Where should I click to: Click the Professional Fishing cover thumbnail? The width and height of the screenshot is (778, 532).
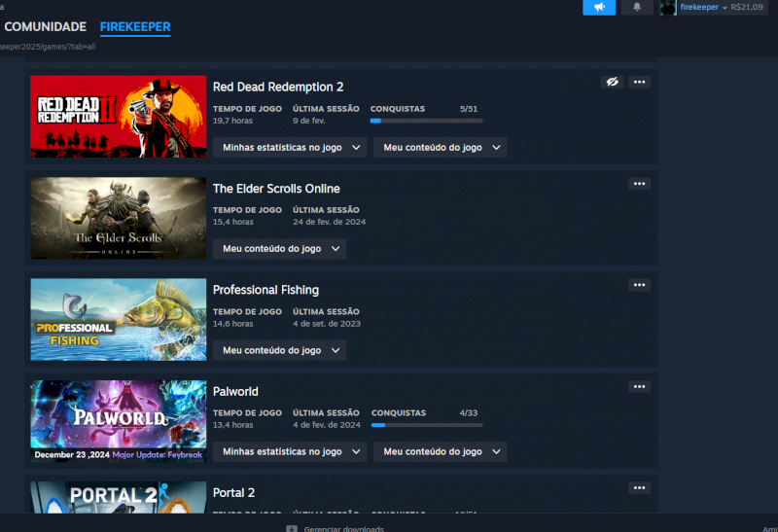point(119,320)
